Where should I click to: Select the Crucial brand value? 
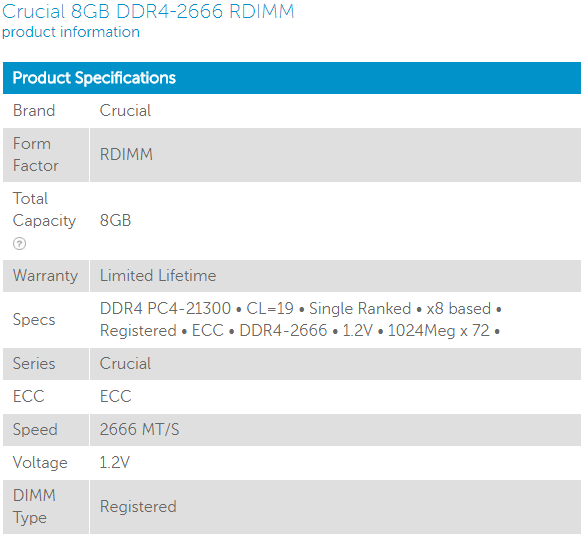point(125,111)
